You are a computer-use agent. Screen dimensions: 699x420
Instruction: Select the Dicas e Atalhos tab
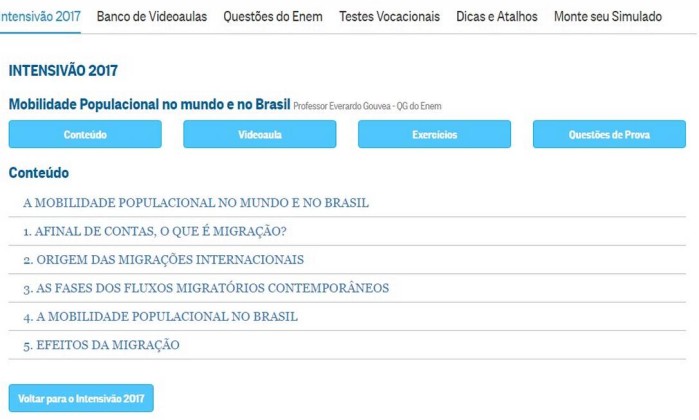496,17
